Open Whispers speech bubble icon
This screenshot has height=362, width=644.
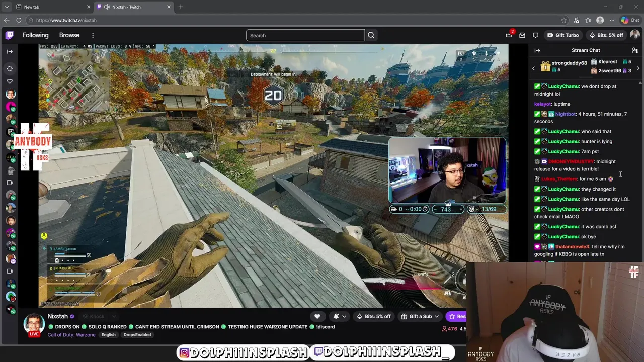pyautogui.click(x=535, y=35)
